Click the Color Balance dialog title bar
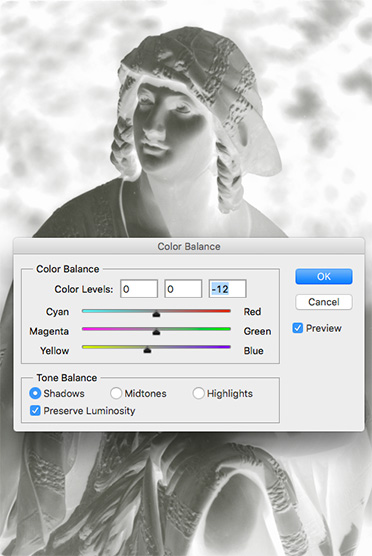372x556 pixels. point(189,246)
